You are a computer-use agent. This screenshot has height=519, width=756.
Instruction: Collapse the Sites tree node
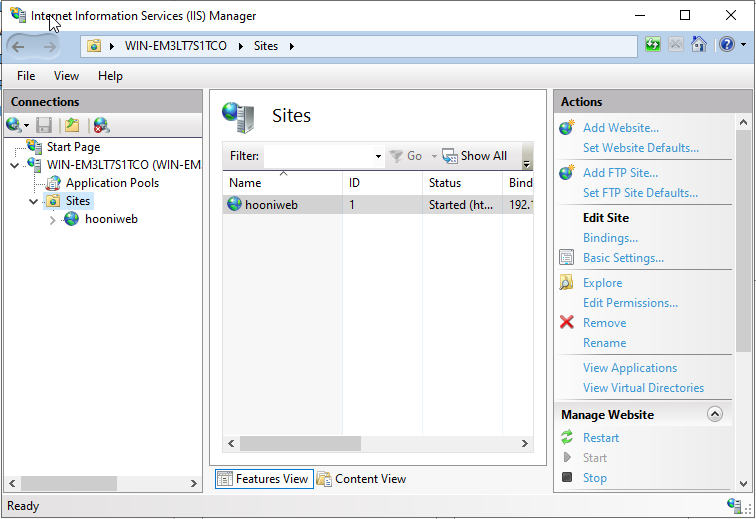33,201
